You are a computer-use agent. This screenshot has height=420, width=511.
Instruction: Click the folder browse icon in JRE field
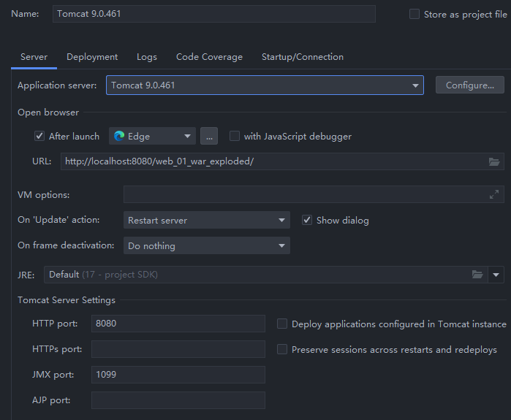(x=477, y=275)
